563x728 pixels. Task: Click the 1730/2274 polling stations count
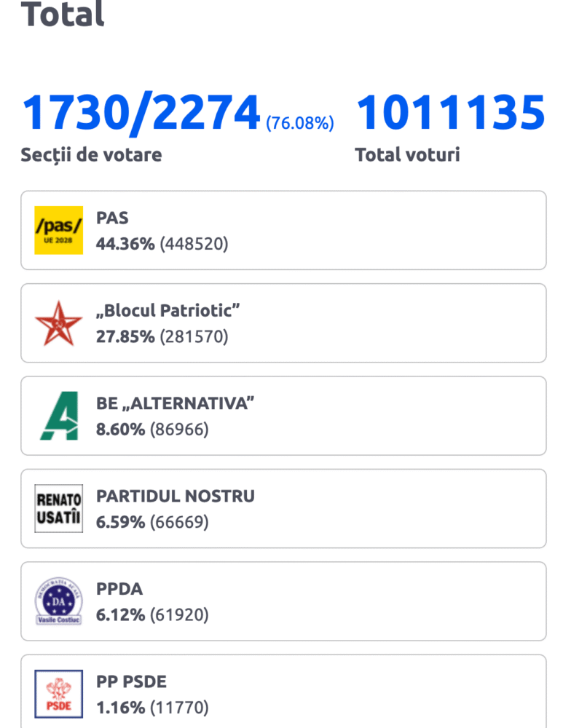tap(141, 112)
